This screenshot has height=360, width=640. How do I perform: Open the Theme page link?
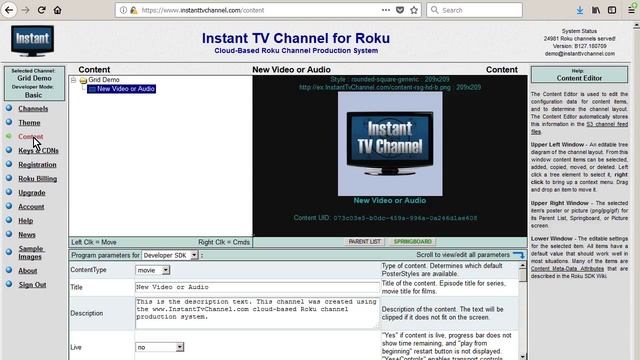coord(29,122)
